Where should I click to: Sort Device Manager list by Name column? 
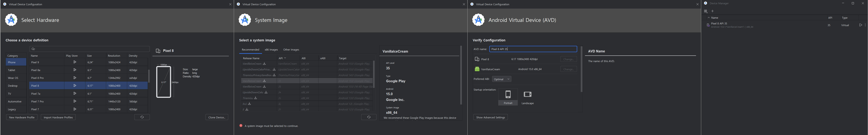[x=714, y=18]
